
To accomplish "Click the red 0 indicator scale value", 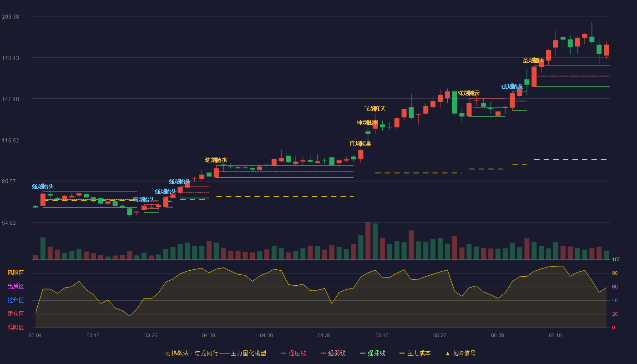I will 613,328.
